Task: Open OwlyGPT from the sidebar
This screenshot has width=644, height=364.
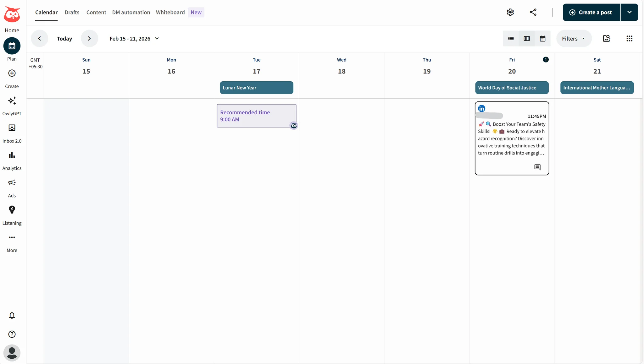Action: 12,106
